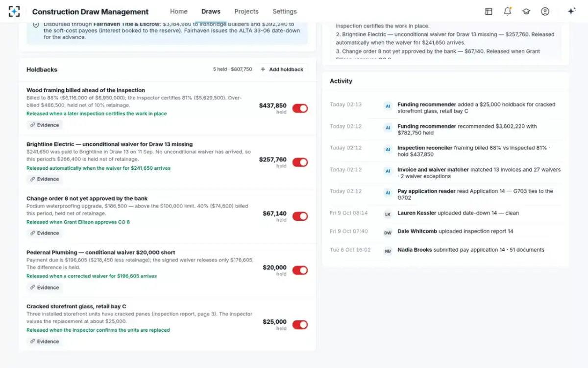Click 'Brightline Electric — unconditional waiver' title
The width and height of the screenshot is (588, 368).
tap(109, 144)
